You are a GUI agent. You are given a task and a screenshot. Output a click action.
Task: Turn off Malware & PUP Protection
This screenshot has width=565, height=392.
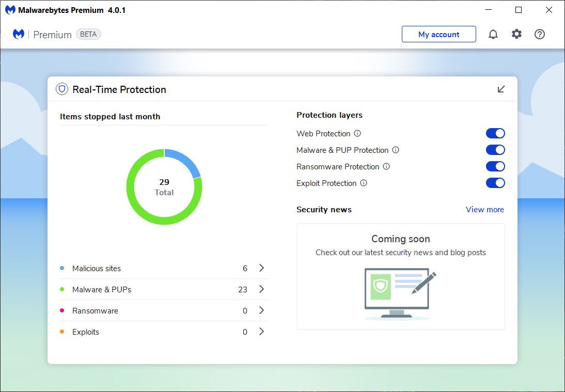click(x=495, y=150)
